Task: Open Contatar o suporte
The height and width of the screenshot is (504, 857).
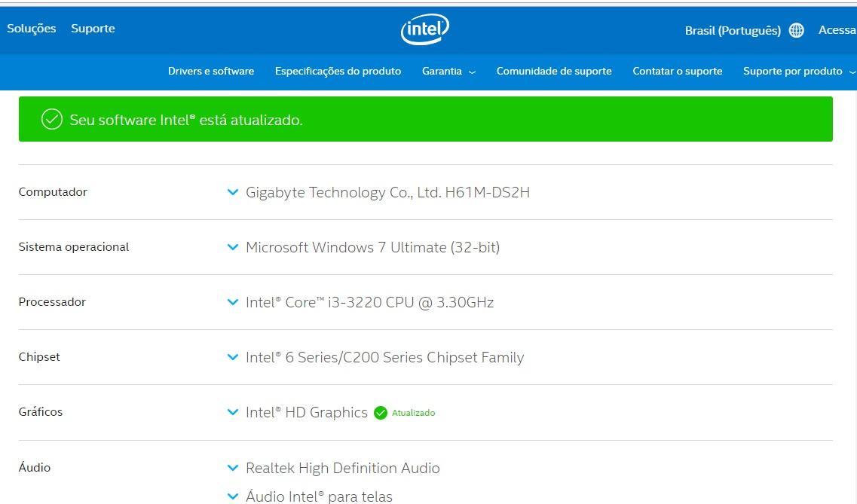Action: 677,71
